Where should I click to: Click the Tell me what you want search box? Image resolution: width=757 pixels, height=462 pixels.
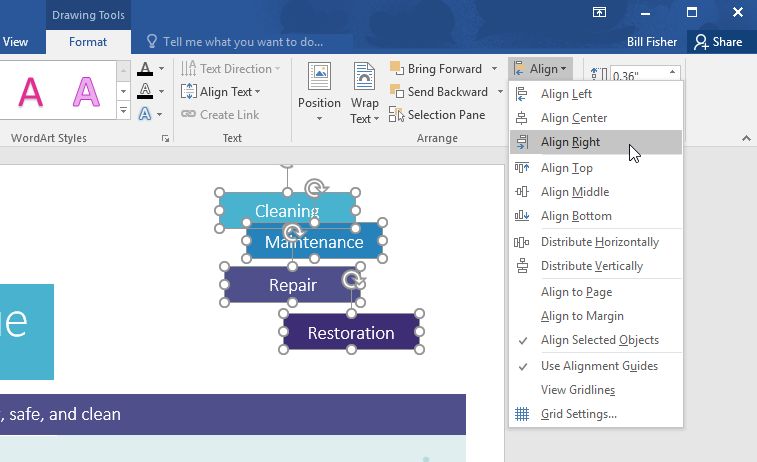pyautogui.click(x=242, y=42)
